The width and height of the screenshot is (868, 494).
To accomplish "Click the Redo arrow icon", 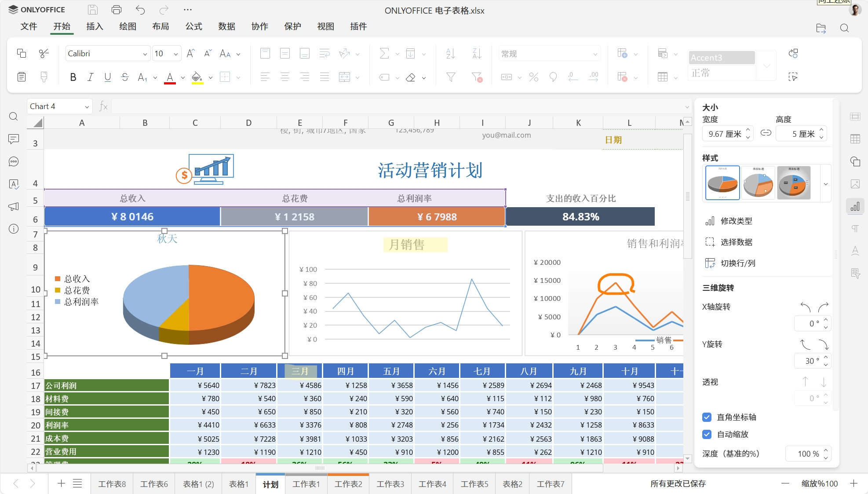I will 164,10.
